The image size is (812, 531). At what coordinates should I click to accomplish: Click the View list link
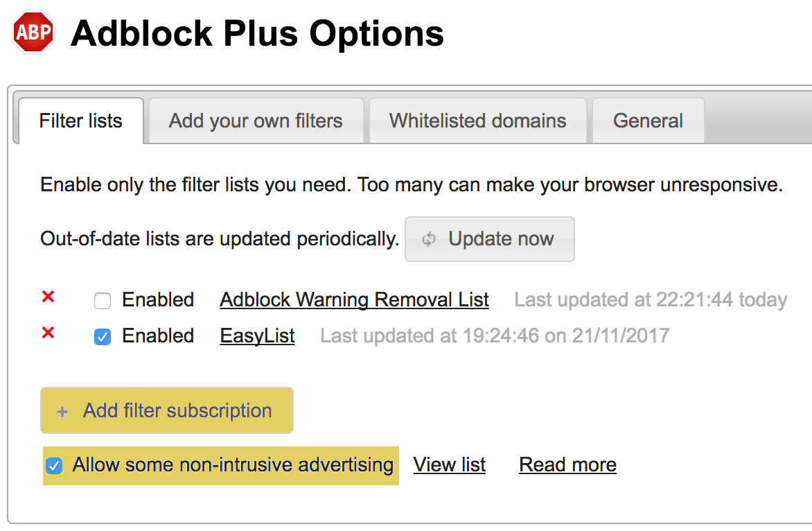coord(449,464)
